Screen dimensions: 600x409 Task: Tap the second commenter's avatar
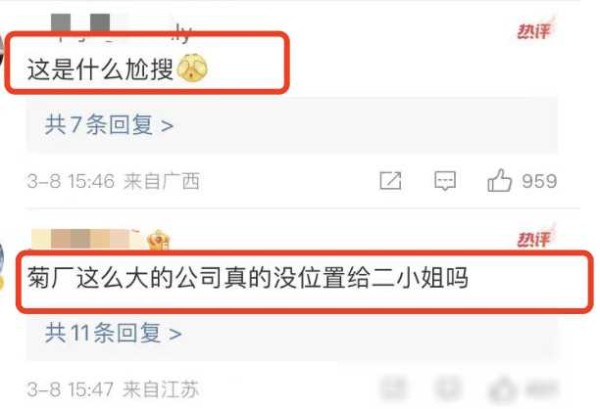[x=2, y=264]
